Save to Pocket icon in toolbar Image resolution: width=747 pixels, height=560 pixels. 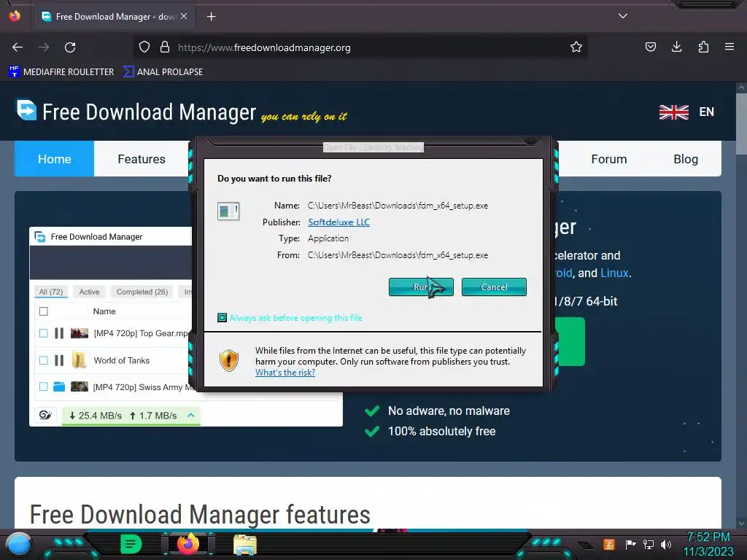tap(650, 47)
